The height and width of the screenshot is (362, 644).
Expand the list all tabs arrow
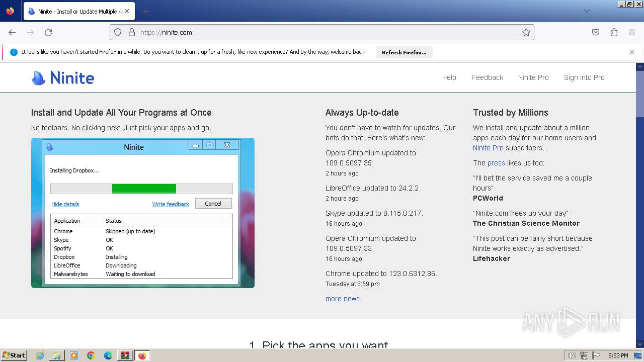click(587, 11)
